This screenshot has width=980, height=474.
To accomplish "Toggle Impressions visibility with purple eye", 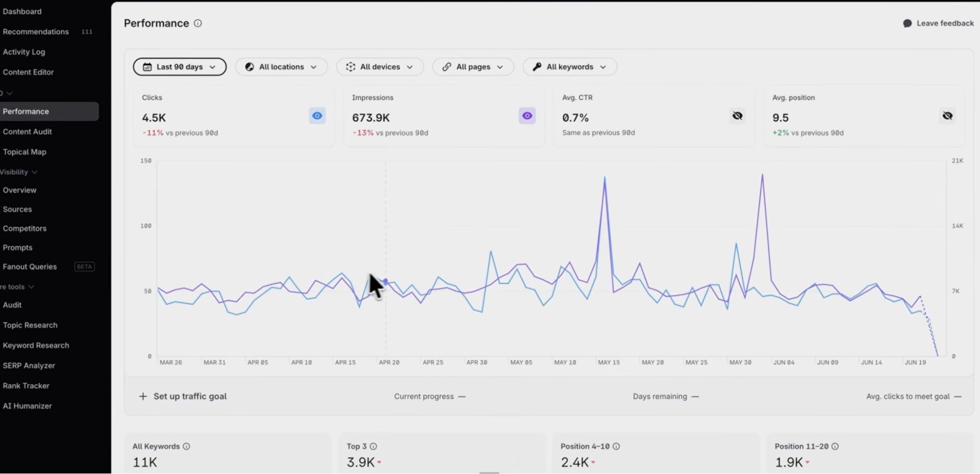I will pyautogui.click(x=527, y=116).
